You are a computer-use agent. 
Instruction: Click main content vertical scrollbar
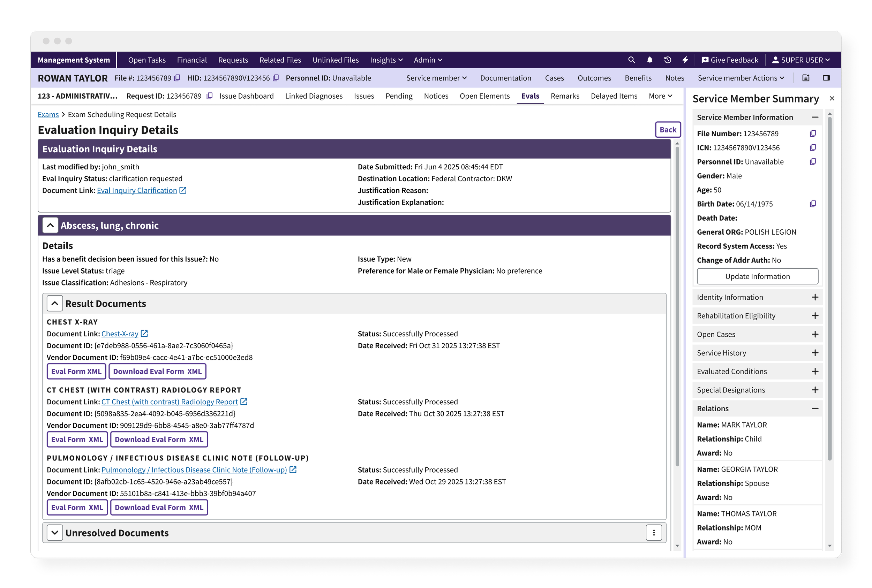677,306
